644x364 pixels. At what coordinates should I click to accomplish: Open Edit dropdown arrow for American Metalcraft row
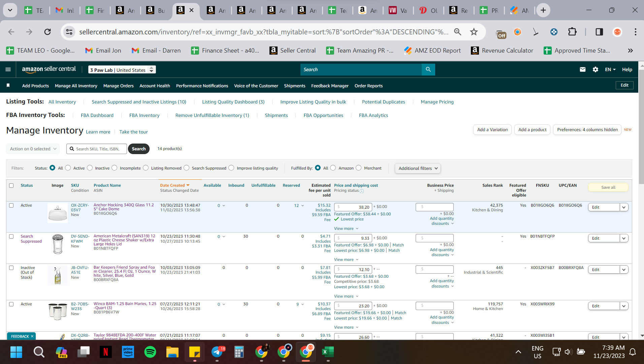[x=624, y=238]
